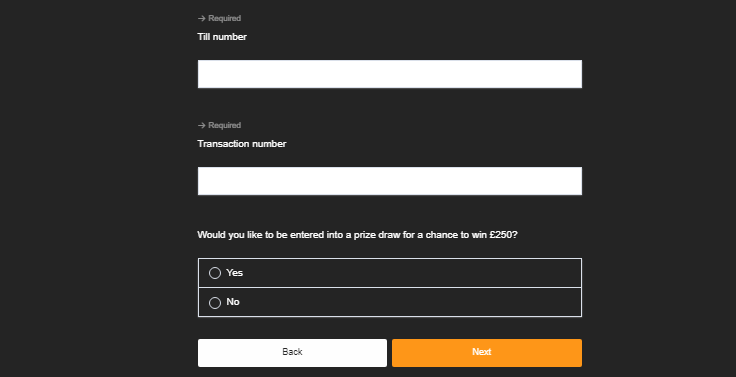
Task: Click the "Transaction number" field label
Action: (x=242, y=144)
